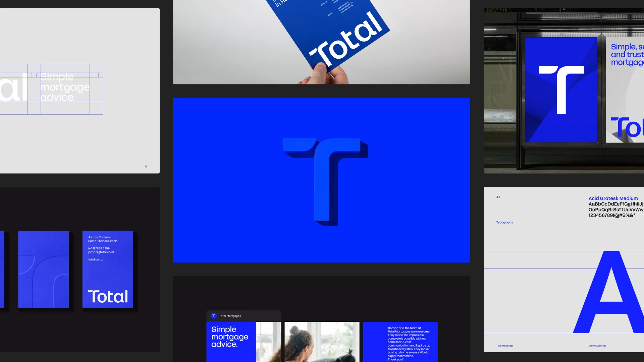Click the Typography section label
This screenshot has height=362, width=644.
[504, 222]
